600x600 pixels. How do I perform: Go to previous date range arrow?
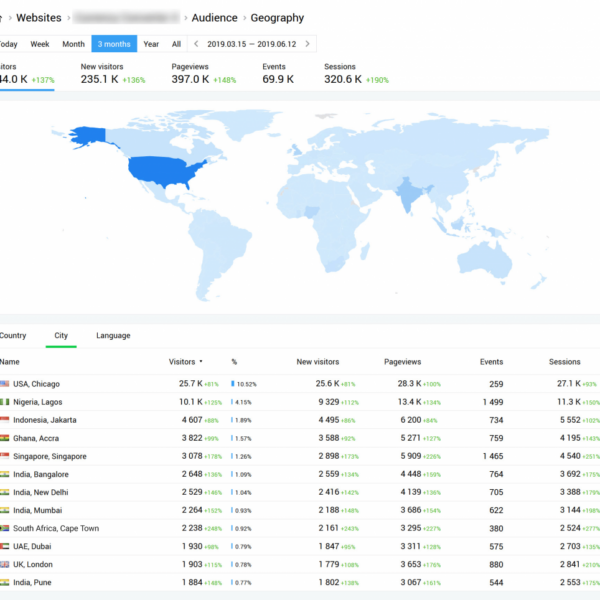[196, 44]
